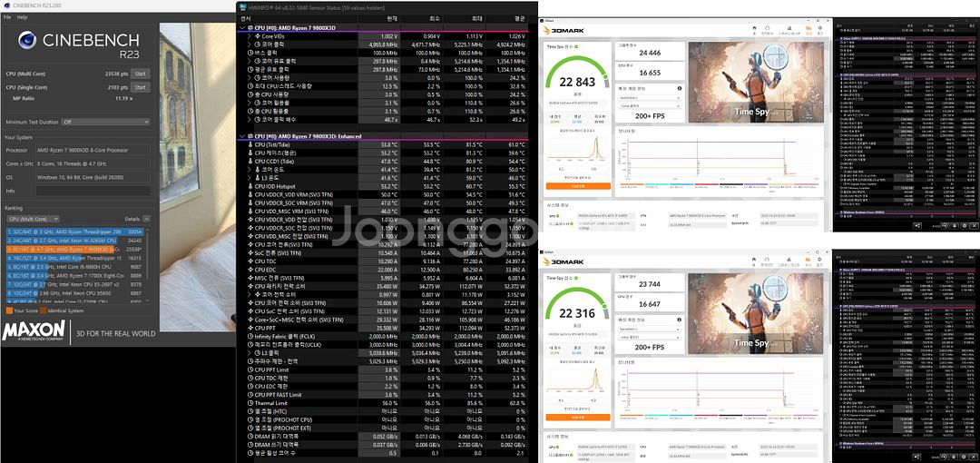Click the thermometer icon of CPU IOD Hotspot row

click(x=250, y=186)
